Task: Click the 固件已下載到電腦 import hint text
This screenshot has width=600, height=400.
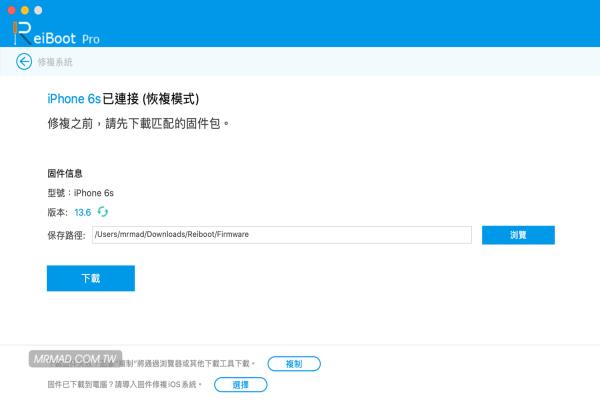Action: tap(124, 384)
